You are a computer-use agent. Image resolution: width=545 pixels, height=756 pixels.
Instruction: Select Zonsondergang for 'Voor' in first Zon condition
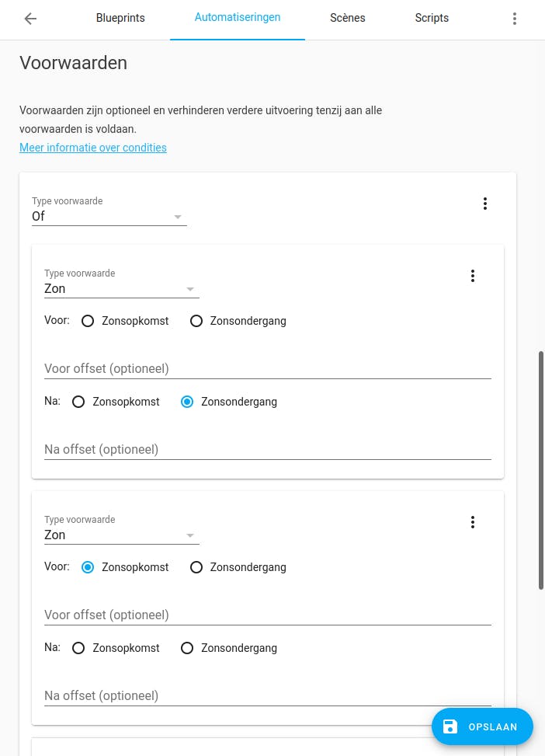(x=196, y=321)
